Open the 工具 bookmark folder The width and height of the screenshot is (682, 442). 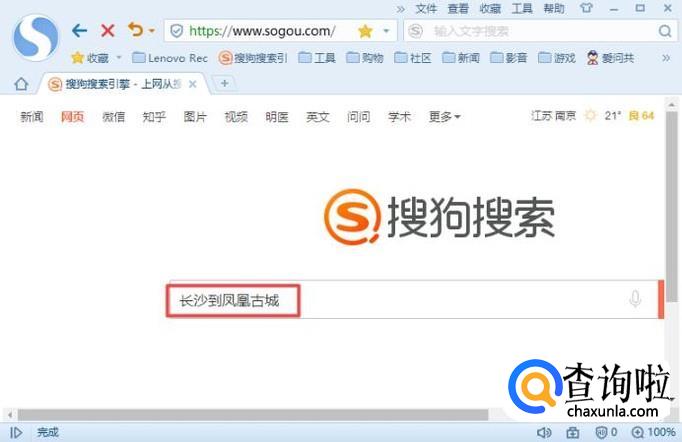[x=317, y=58]
